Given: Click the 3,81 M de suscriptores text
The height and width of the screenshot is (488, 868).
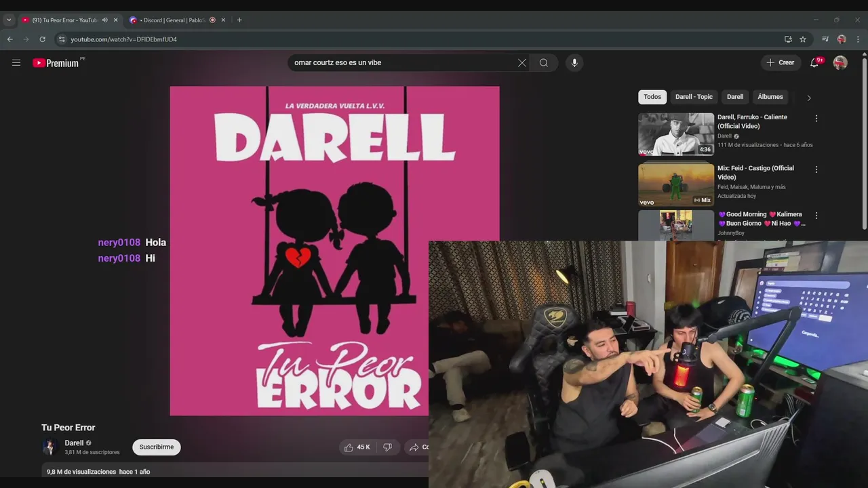Looking at the screenshot, I should [x=92, y=453].
